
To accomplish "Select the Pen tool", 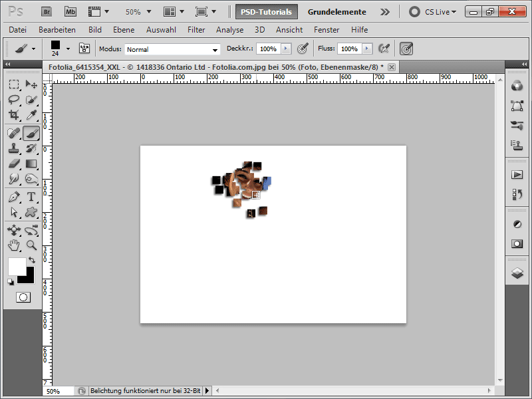I will [x=14, y=197].
